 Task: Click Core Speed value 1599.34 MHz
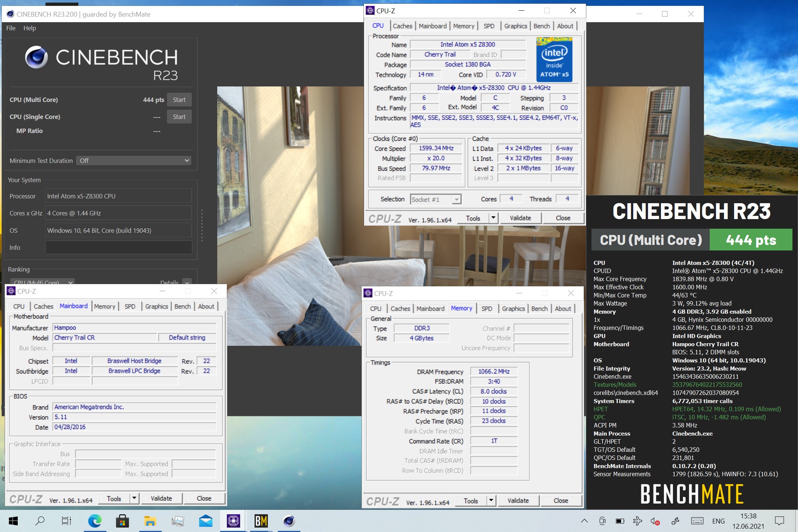(x=436, y=148)
